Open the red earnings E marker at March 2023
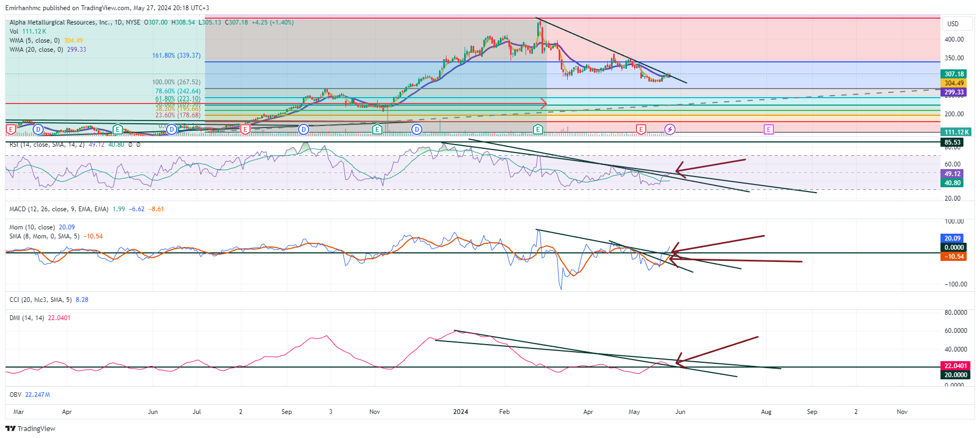Screen dimensions: 980x438 tap(11, 129)
